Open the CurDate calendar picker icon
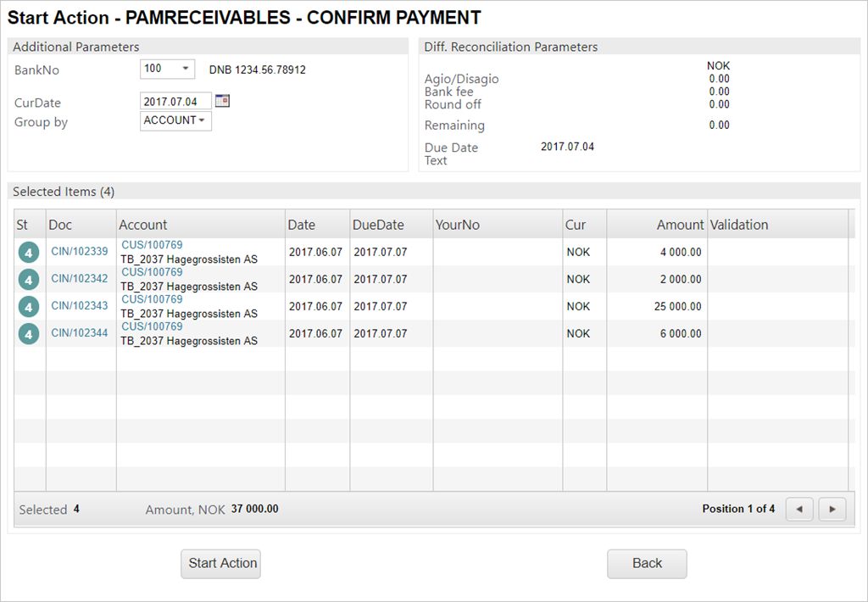Viewport: 868px width, 602px height. 222,101
